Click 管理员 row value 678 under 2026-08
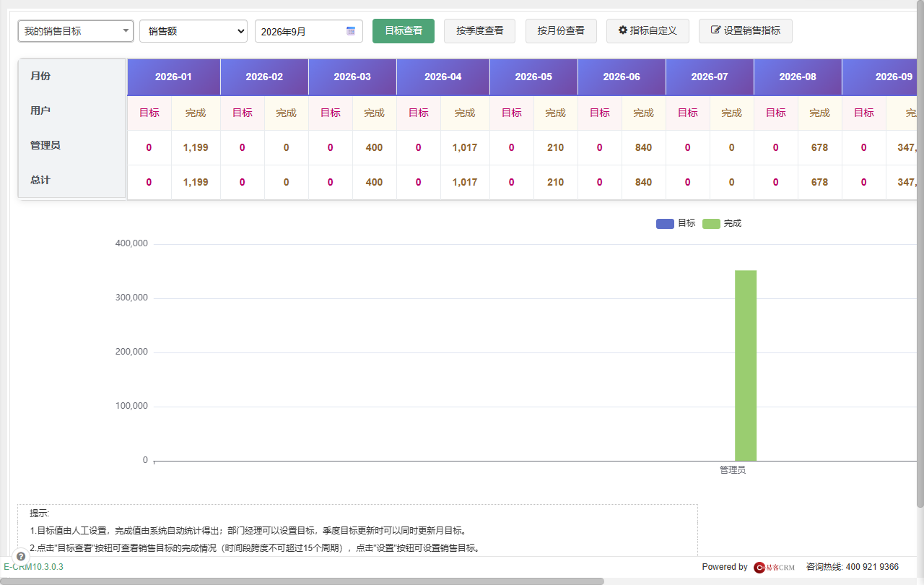924x585 pixels. click(x=819, y=147)
